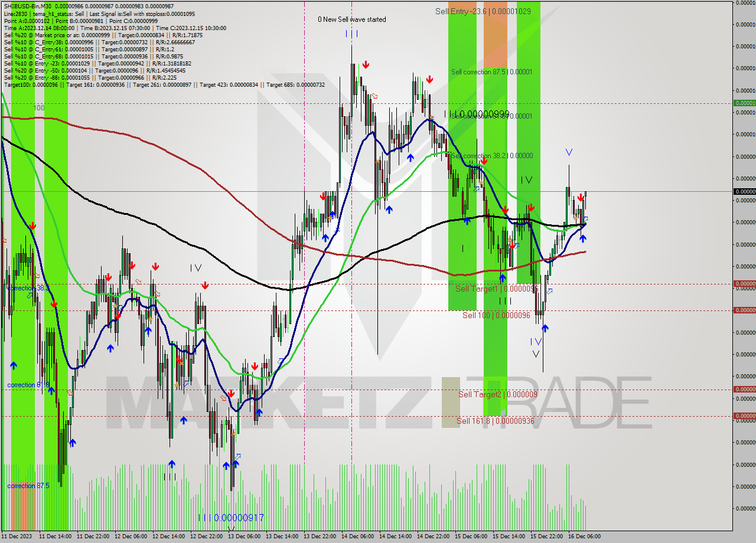Image resolution: width=756 pixels, height=543 pixels.
Task: Click the SHIBUSD-Bin,M30 symbol title
Action: click(x=28, y=6)
